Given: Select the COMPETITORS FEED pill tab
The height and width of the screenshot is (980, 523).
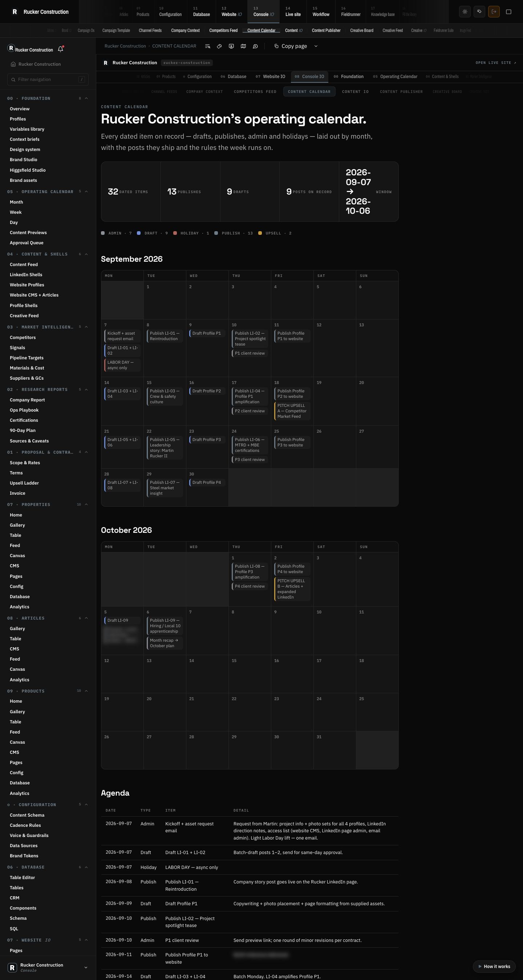Looking at the screenshot, I should click(x=255, y=92).
